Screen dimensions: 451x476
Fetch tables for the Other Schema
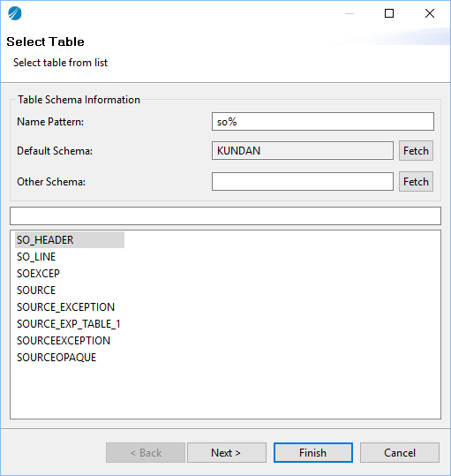[416, 182]
